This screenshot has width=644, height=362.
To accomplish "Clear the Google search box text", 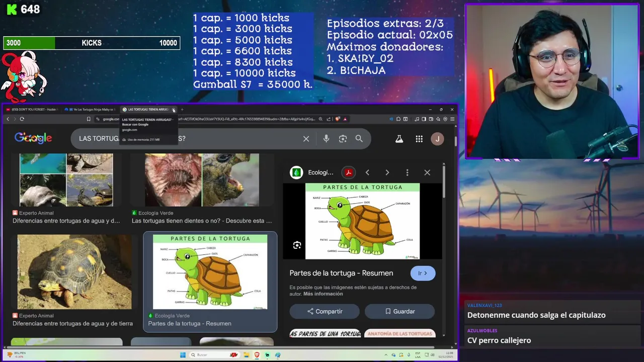I will tap(306, 139).
